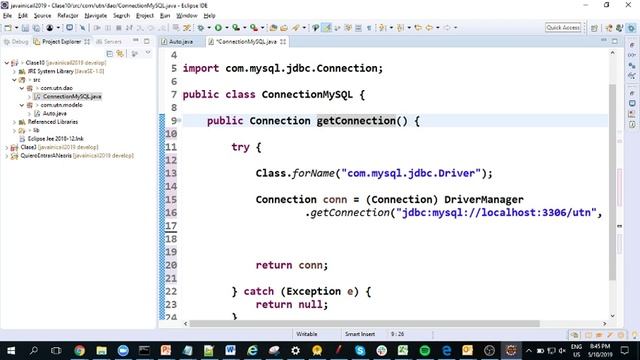Open the Debug gear dropdown arrow
This screenshot has width=640, height=360.
coord(209,28)
